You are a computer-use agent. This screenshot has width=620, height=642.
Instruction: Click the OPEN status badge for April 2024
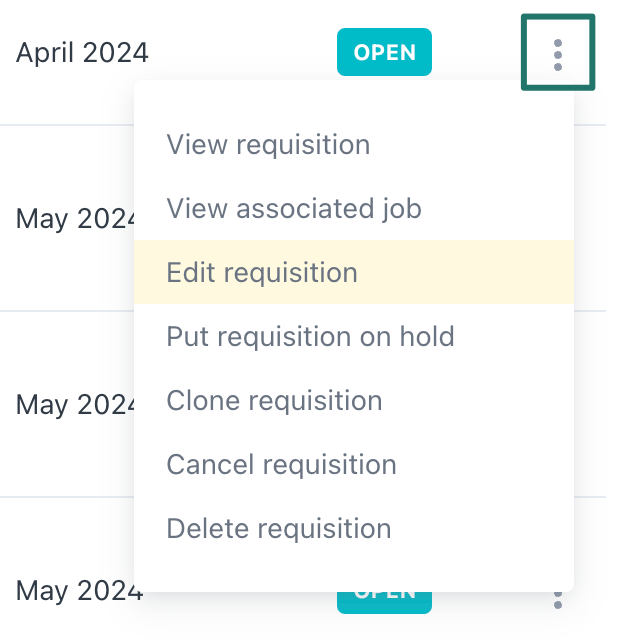(385, 53)
